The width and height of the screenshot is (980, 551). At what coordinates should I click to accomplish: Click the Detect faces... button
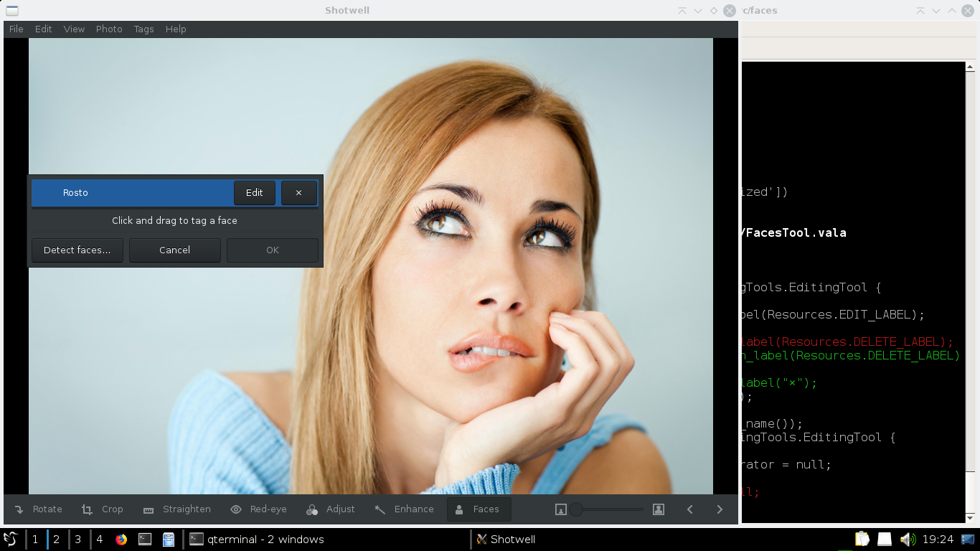tap(77, 250)
